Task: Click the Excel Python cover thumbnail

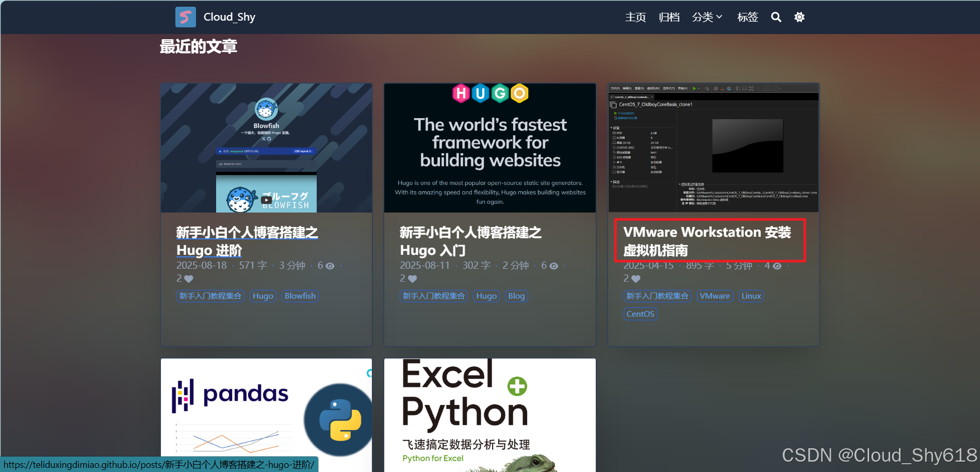Action: click(490, 415)
